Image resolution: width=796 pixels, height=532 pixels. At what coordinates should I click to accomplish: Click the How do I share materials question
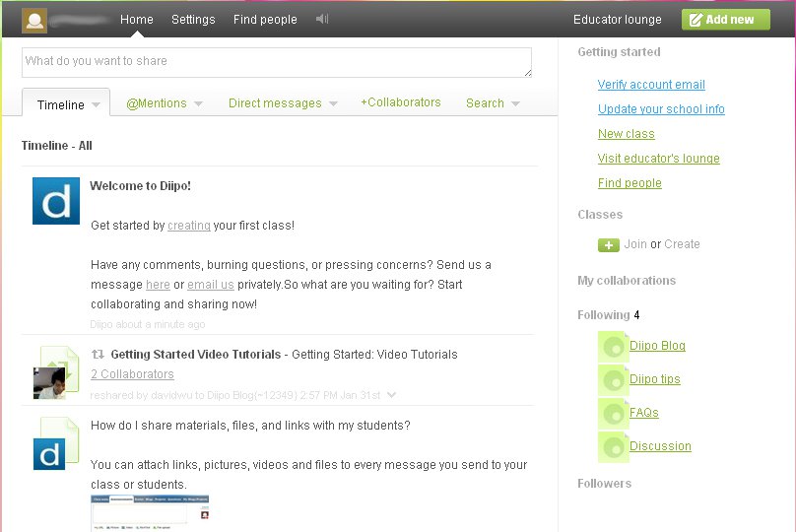pyautogui.click(x=250, y=426)
